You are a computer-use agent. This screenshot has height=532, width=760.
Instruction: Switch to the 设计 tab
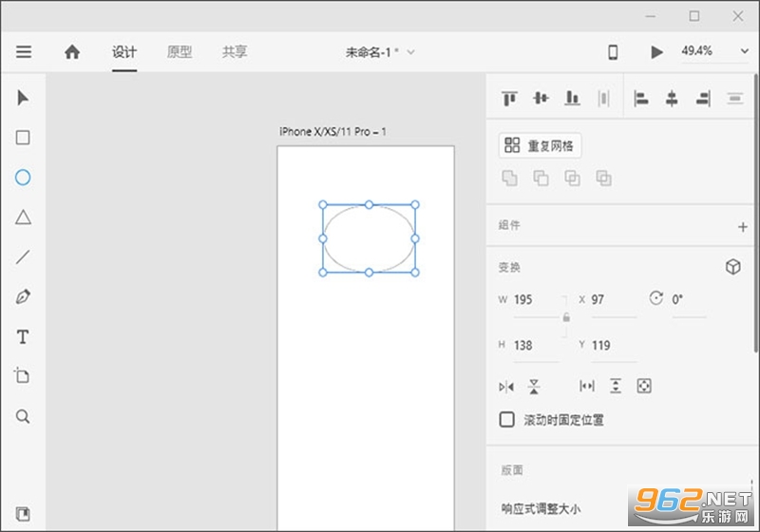(x=124, y=52)
